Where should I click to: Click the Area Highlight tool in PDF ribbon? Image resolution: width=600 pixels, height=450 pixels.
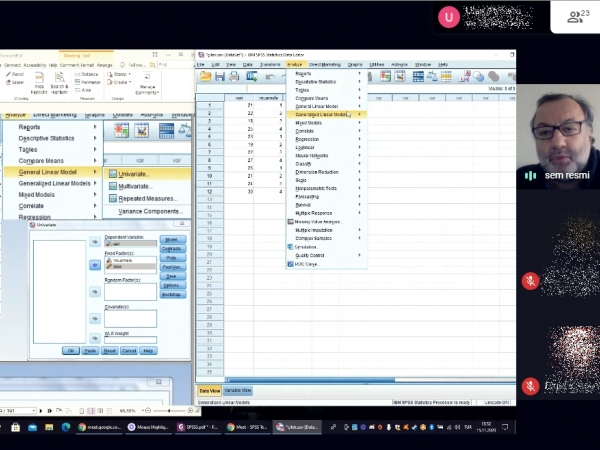39,83
